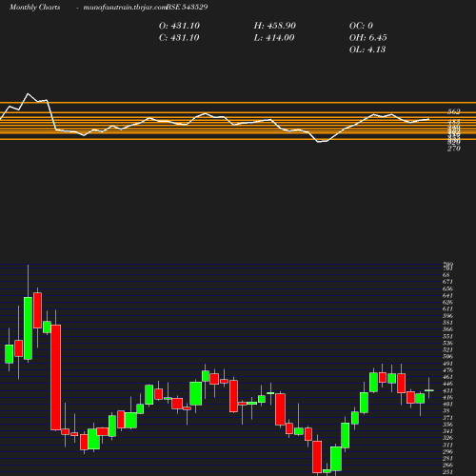Click the 596 price axis label
Image resolution: width=476 pixels, height=476 pixels.
point(447,316)
